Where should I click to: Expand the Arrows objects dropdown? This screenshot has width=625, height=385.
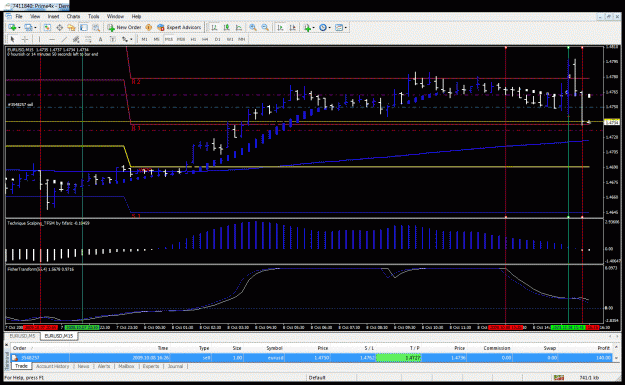click(x=131, y=39)
